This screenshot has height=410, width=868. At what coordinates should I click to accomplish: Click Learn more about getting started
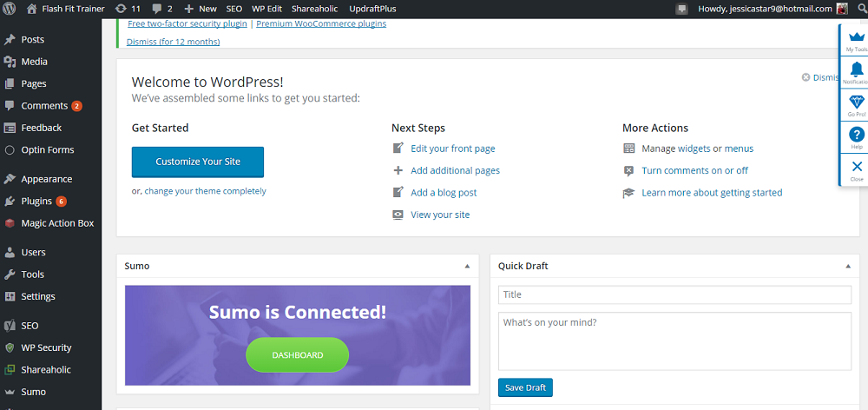712,193
